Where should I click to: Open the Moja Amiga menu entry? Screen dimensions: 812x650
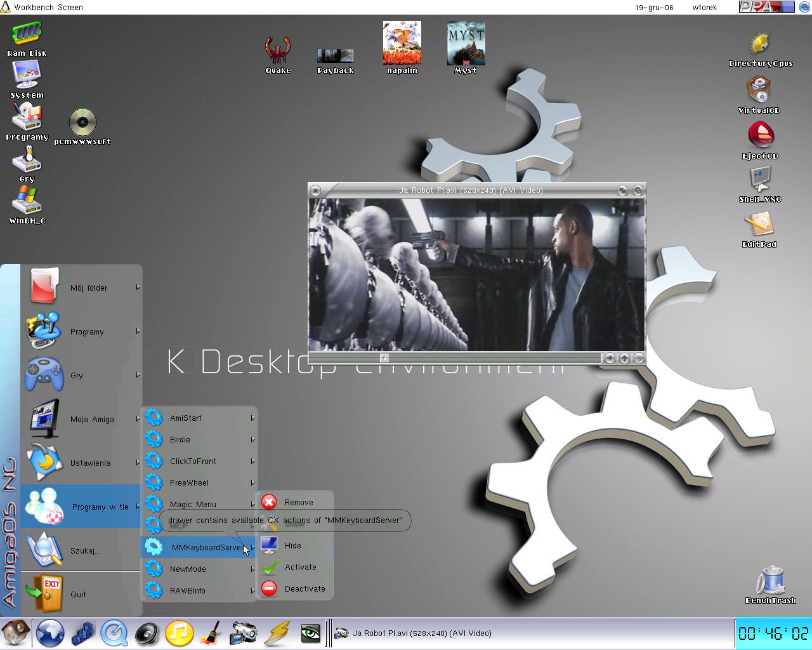[81, 419]
